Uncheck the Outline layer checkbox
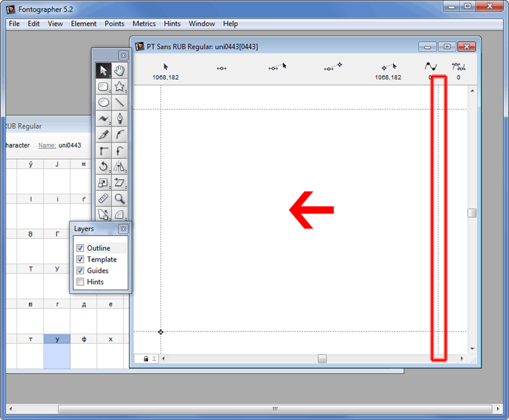509x420 pixels. [x=80, y=248]
